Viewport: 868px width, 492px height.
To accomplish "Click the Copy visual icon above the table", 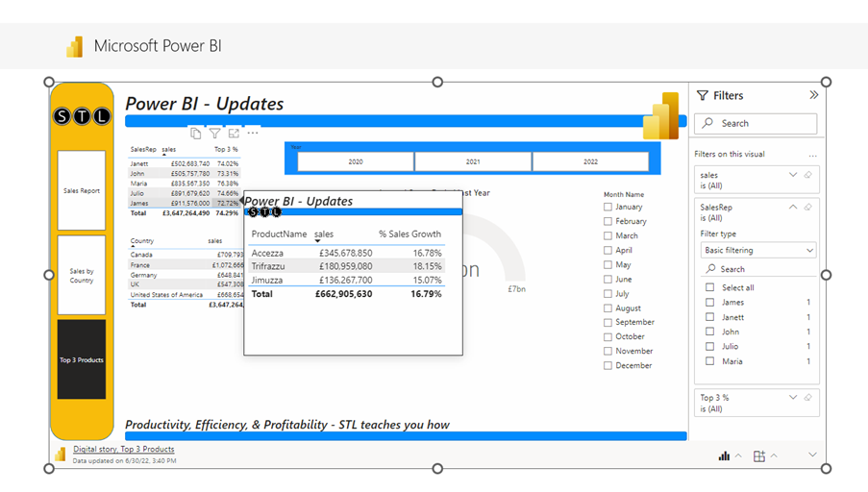I will (195, 134).
